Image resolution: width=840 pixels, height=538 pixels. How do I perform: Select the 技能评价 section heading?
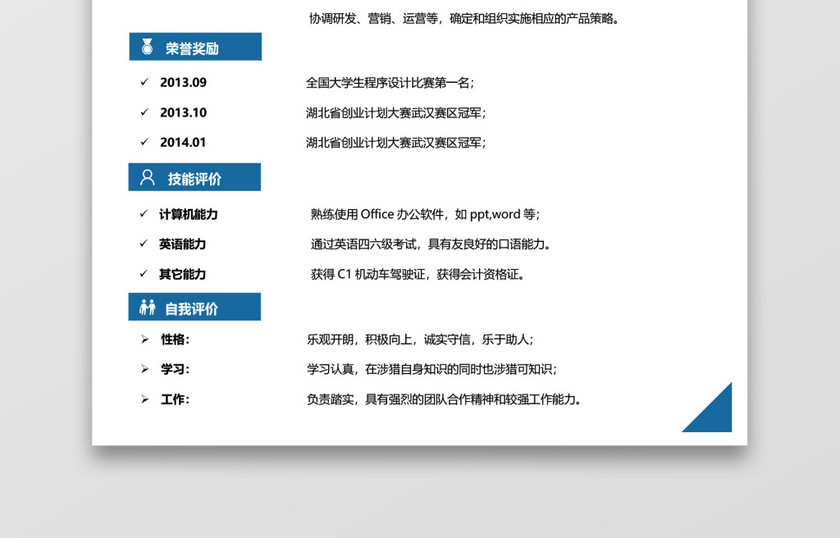[x=194, y=177]
